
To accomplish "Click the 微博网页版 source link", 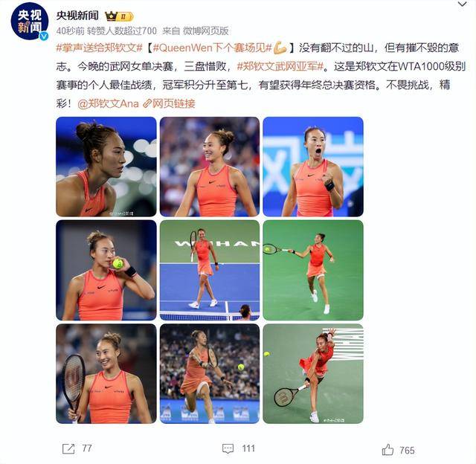I will 205,30.
